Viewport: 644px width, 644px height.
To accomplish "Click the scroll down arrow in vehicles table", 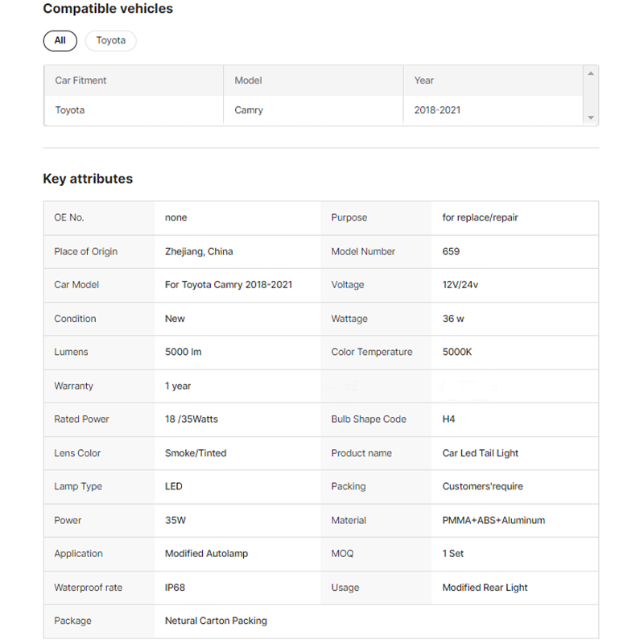I will [591, 118].
